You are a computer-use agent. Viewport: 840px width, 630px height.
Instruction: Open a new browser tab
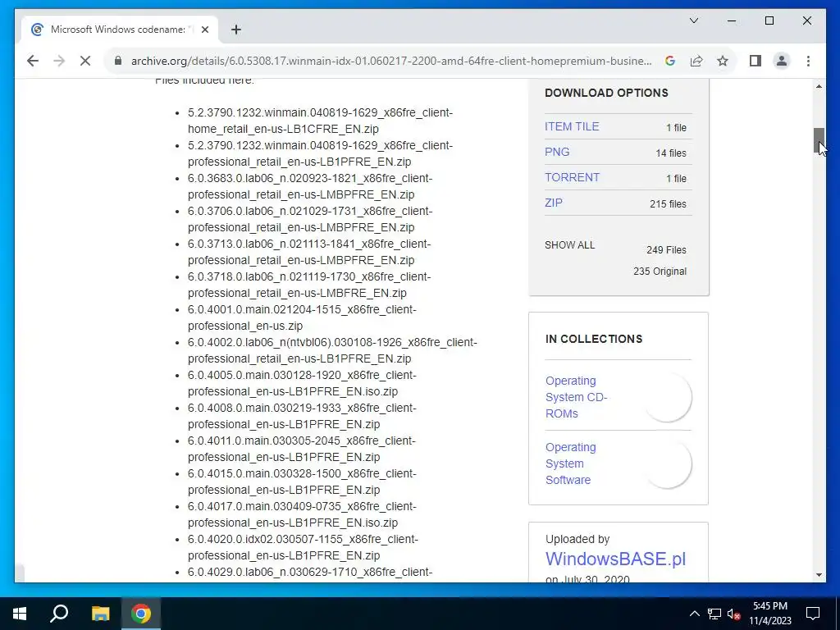[x=236, y=30]
